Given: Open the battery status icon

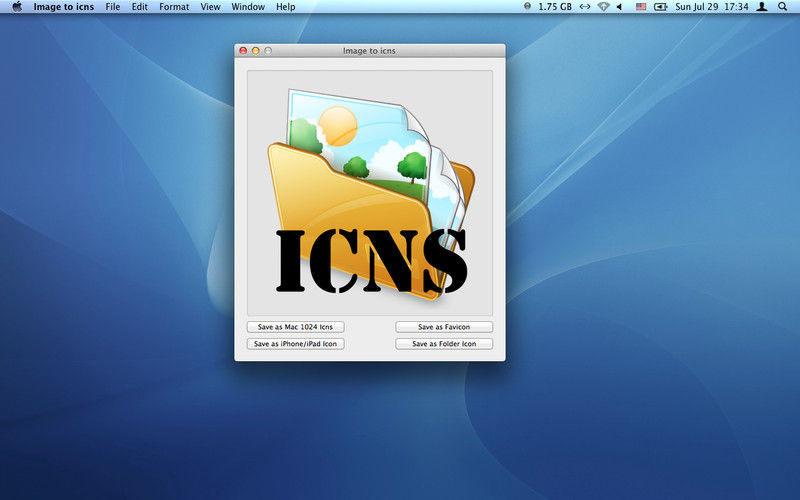Looking at the screenshot, I should 661,7.
